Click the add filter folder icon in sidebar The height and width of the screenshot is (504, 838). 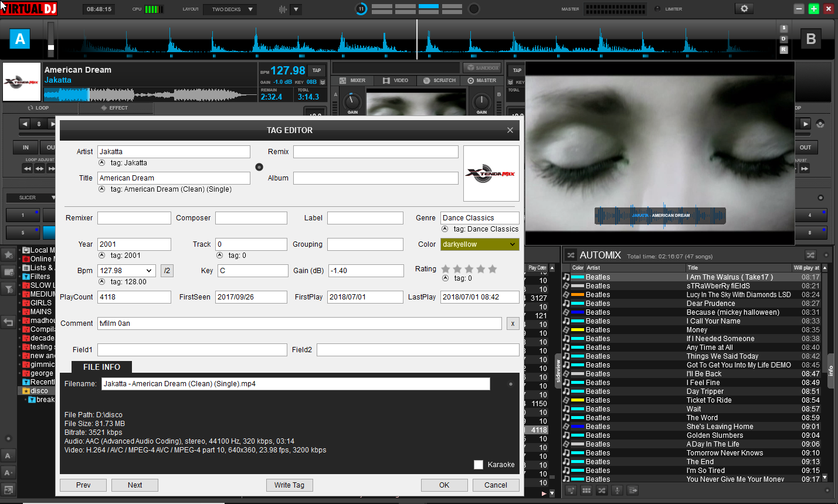tap(8, 288)
